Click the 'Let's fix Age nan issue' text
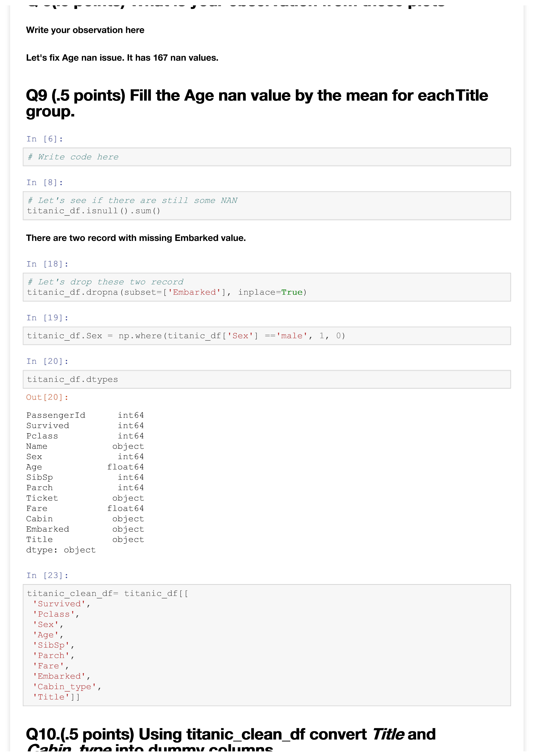The height and width of the screenshot is (756, 534). pyautogui.click(x=122, y=58)
